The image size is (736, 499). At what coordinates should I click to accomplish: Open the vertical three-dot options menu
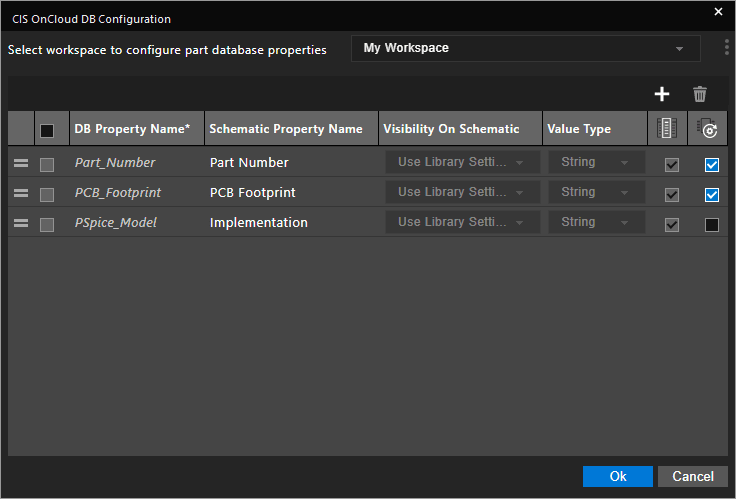tap(727, 47)
